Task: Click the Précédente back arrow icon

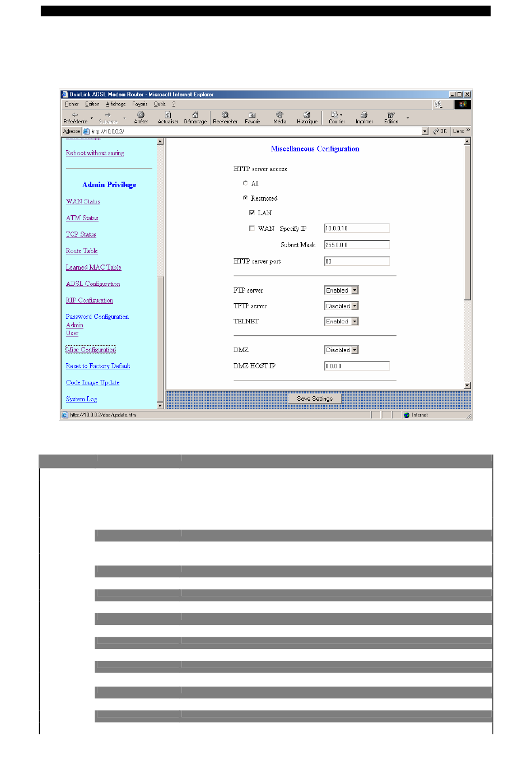Action: (x=75, y=114)
